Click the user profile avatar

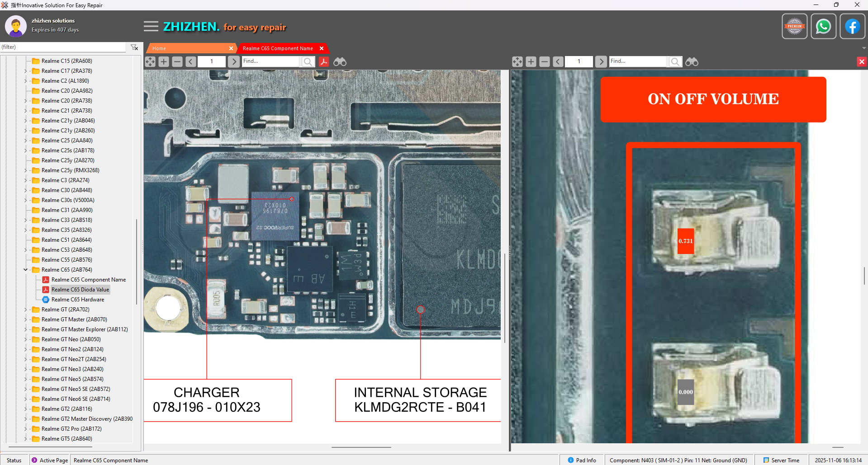(x=16, y=26)
